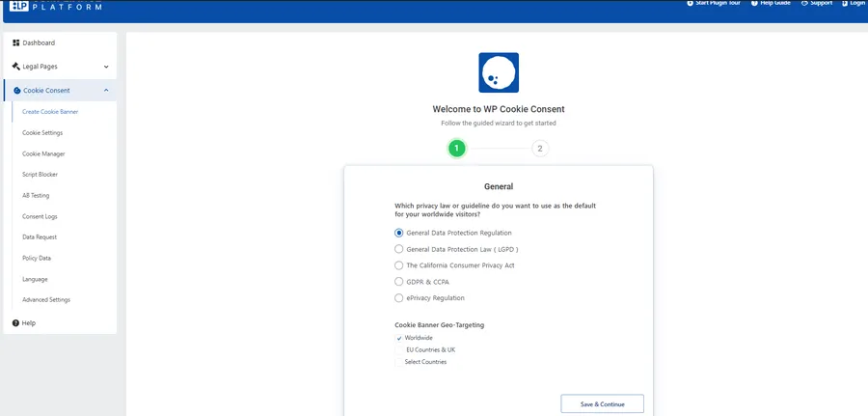Select ePrivacy Regulation radio option
The height and width of the screenshot is (416, 868).
click(398, 298)
